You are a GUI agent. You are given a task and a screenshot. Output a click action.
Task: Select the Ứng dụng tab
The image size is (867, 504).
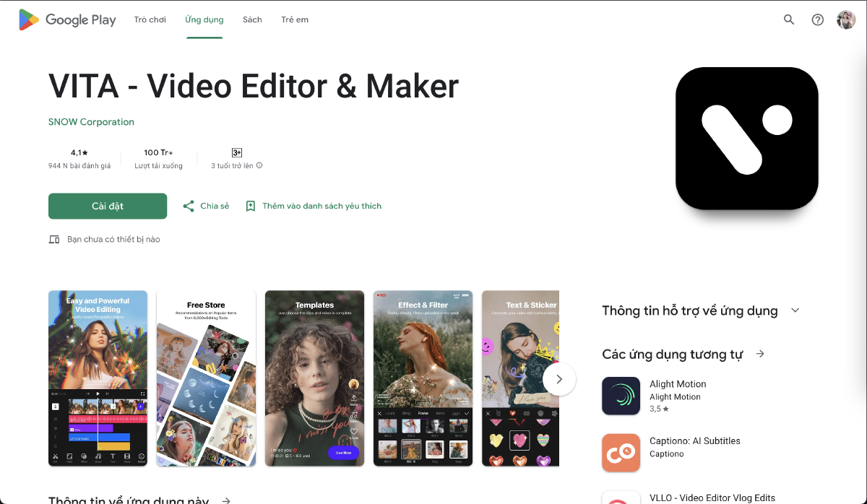click(x=204, y=19)
